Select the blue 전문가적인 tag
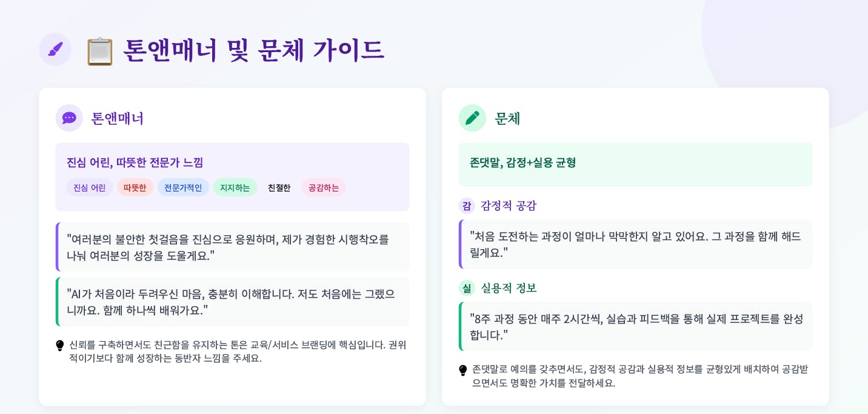This screenshot has height=414, width=868. point(183,187)
